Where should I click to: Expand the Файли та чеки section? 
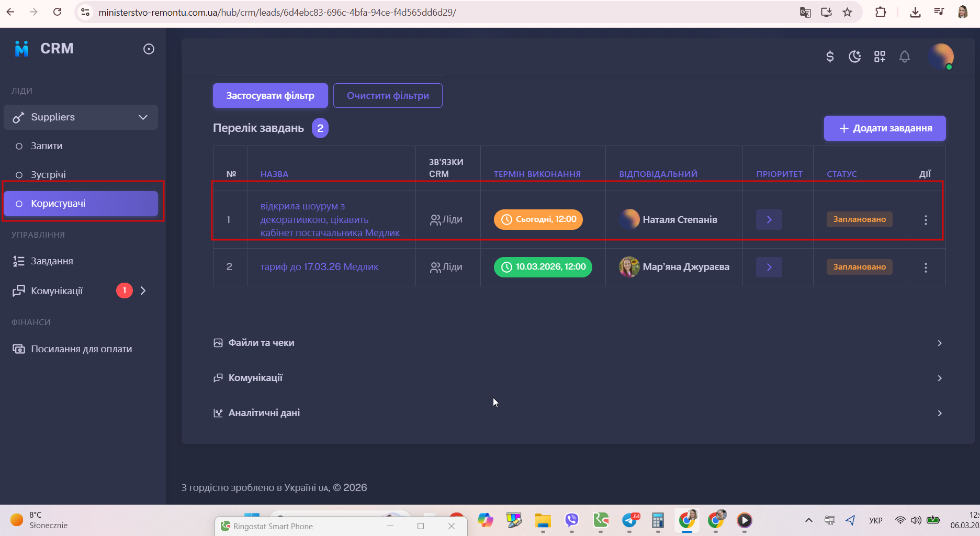578,343
